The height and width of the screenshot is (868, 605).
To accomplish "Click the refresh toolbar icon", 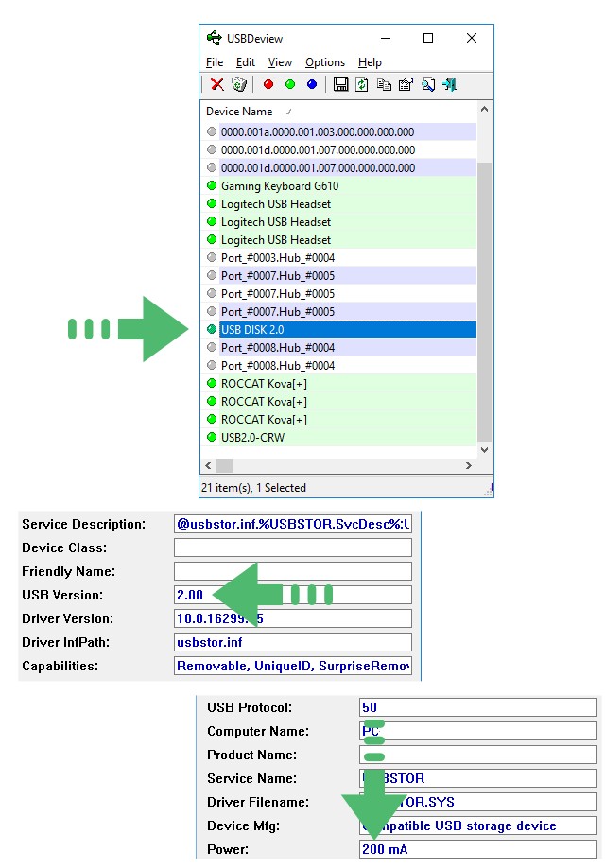I will [x=362, y=84].
